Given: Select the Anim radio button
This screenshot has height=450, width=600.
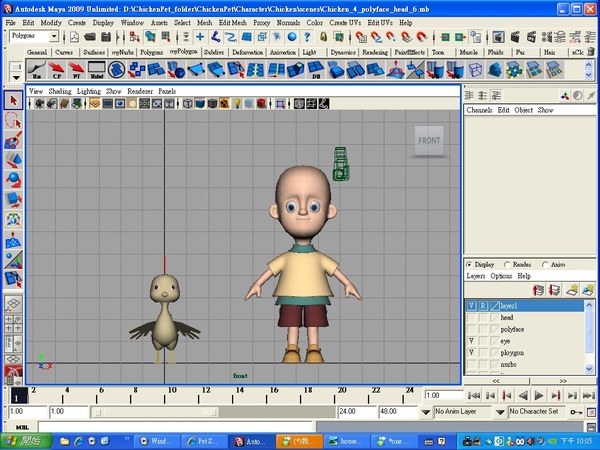Looking at the screenshot, I should tap(545, 264).
